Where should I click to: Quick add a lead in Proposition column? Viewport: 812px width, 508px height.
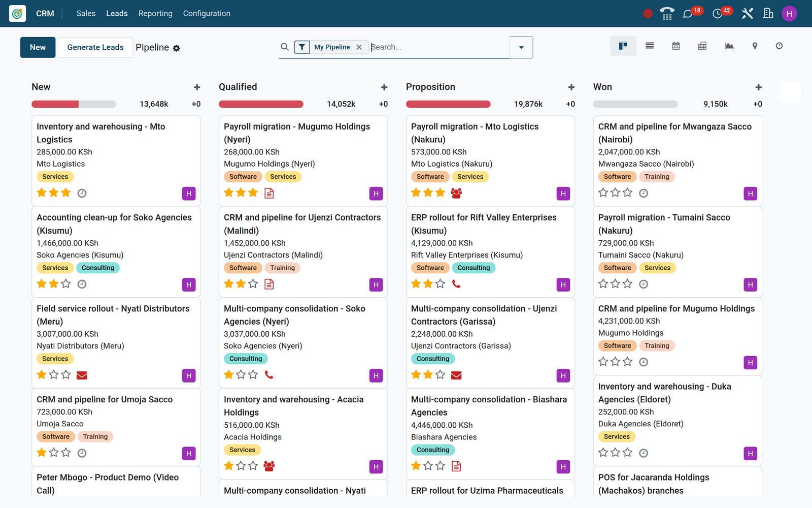[x=571, y=87]
